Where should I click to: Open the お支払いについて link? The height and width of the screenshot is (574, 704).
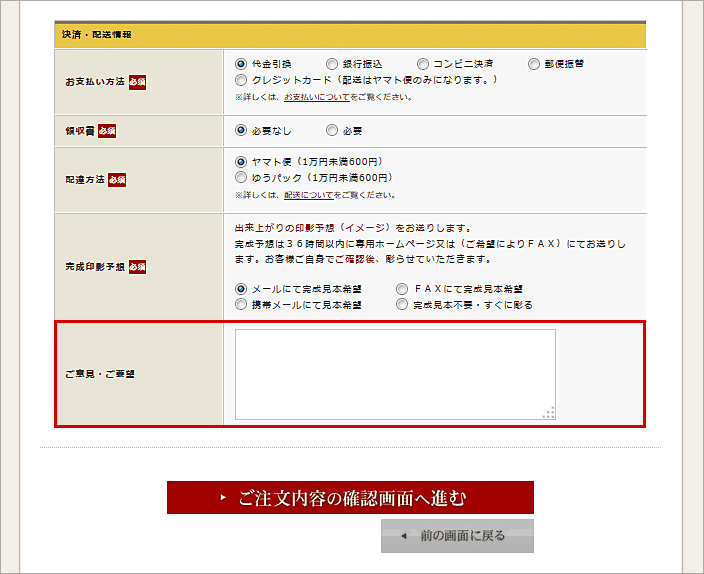click(x=316, y=97)
